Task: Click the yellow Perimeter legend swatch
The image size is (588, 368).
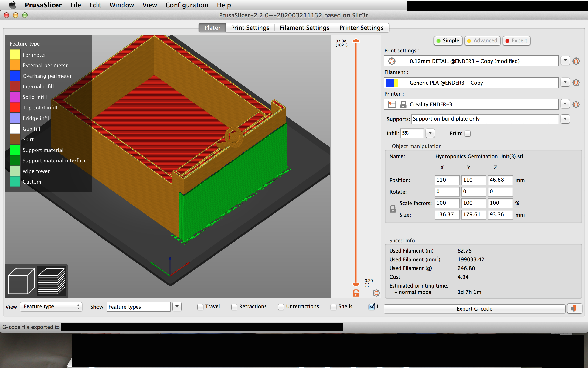Action: coord(15,55)
